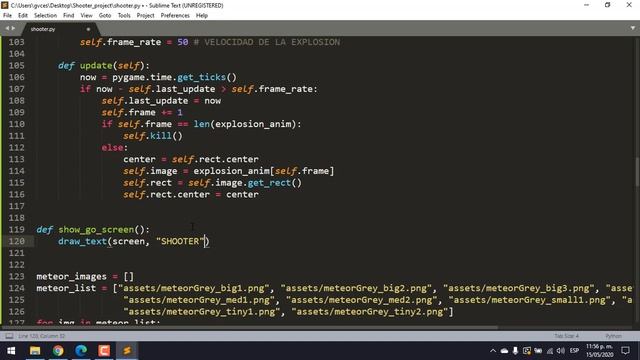Open the Project menu
The image size is (640, 360).
pos(145,16)
